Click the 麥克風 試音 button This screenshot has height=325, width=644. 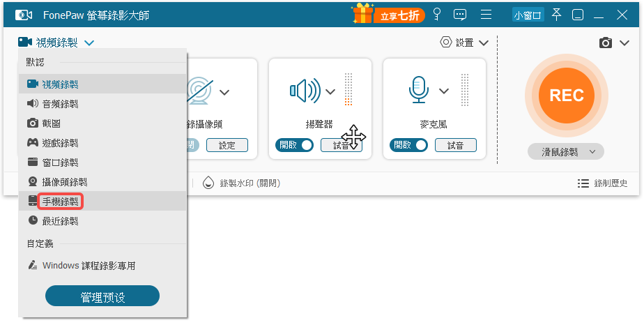click(456, 145)
